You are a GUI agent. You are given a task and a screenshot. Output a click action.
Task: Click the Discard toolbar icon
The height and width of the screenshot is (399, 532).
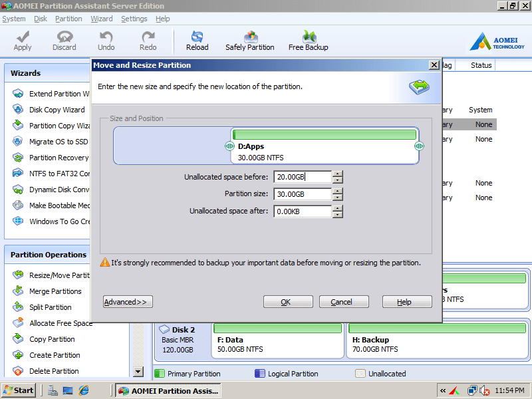tap(64, 41)
